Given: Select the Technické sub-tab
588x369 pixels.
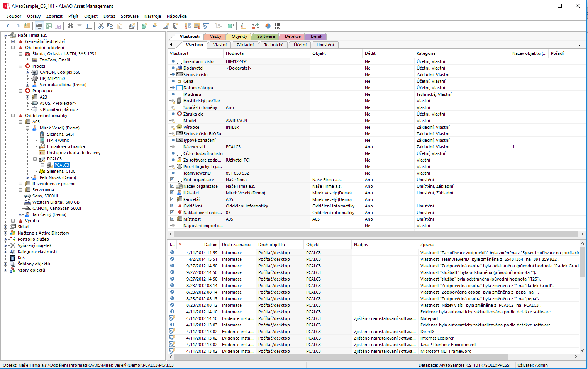Looking at the screenshot, I should pos(273,45).
